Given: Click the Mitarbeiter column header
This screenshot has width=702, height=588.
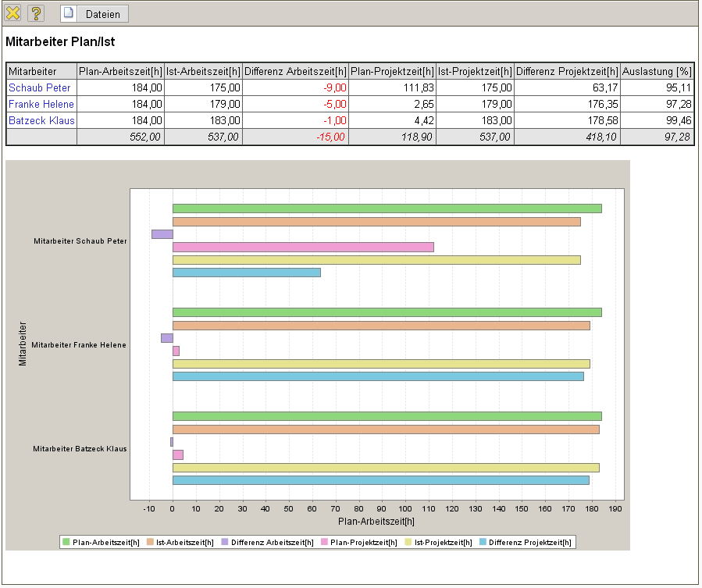Looking at the screenshot, I should (32, 71).
